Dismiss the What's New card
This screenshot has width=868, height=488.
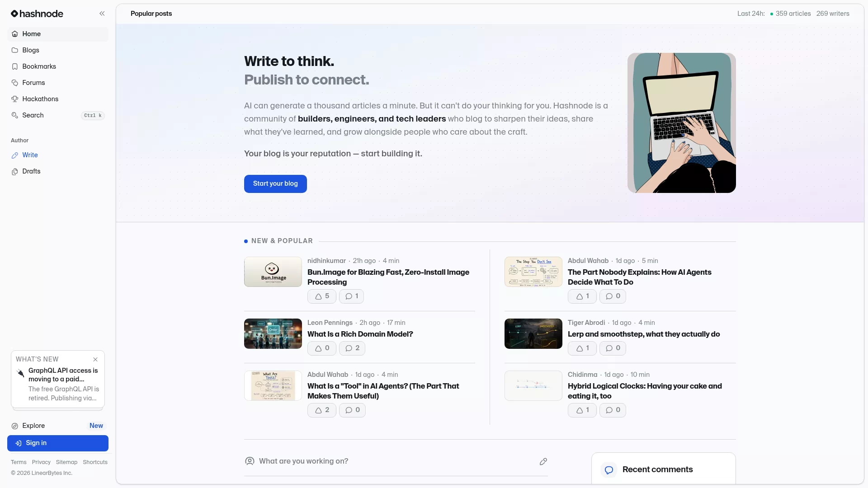[95, 360]
